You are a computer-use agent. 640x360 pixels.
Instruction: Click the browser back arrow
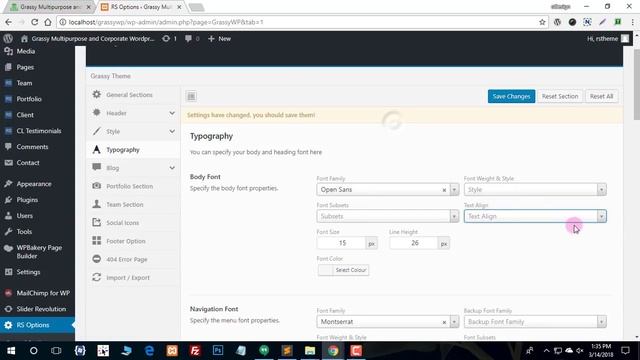coord(9,22)
